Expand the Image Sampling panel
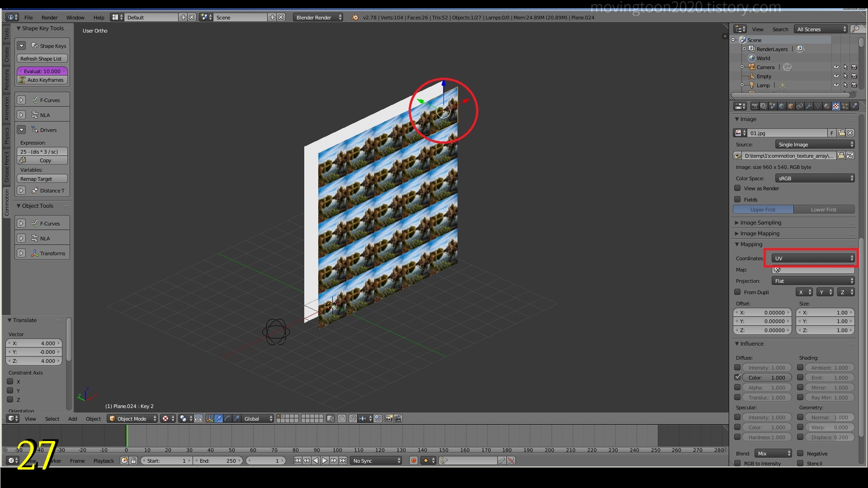 point(760,222)
